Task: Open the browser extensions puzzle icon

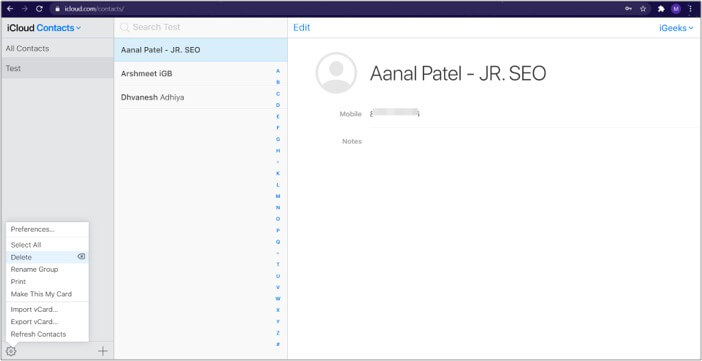Action: tap(661, 9)
